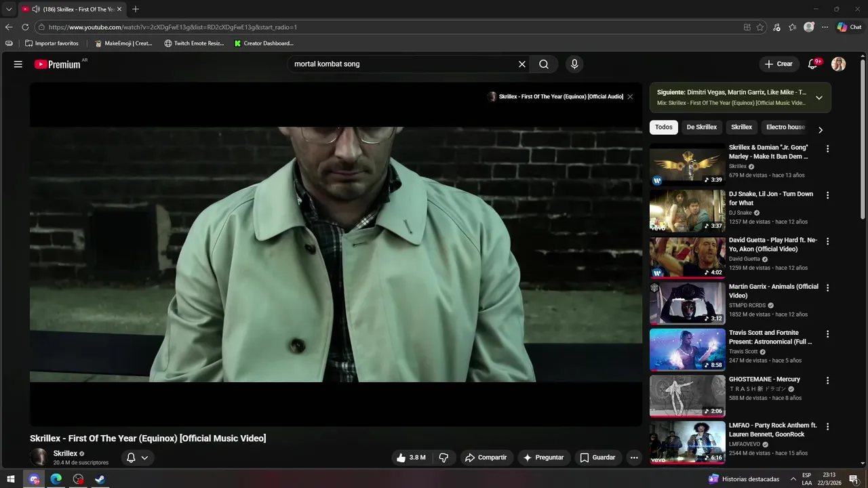Dislike the Skrillex video
868x488 pixels.
point(443,457)
